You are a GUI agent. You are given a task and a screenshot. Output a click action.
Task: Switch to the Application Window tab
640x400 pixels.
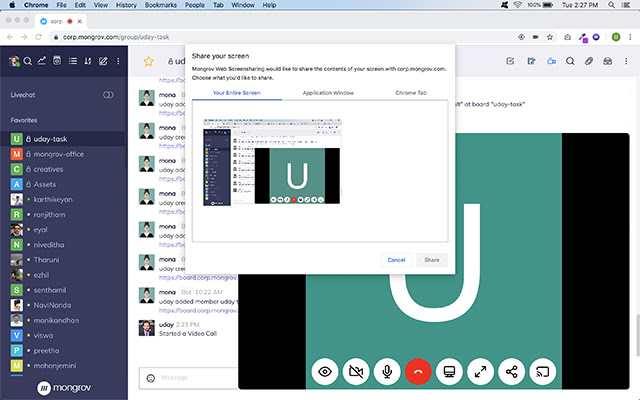[328, 93]
